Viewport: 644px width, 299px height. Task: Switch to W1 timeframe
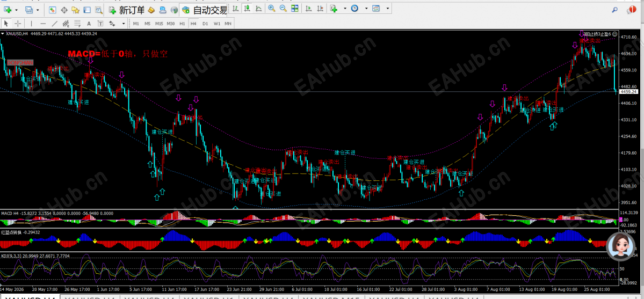point(217,24)
